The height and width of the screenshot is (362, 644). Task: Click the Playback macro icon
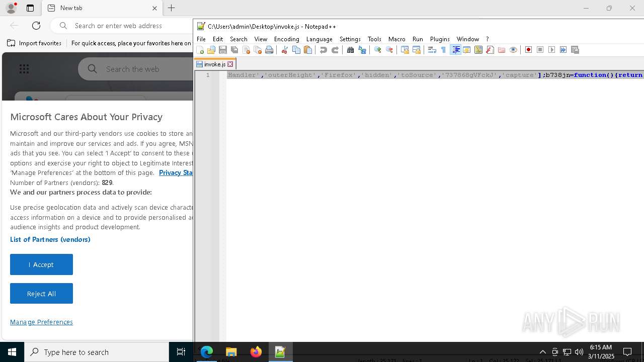[x=551, y=50]
